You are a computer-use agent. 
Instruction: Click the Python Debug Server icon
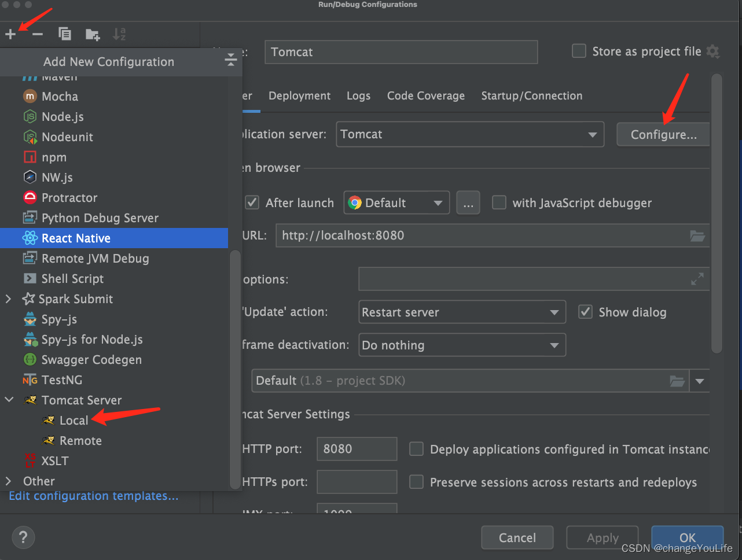30,218
